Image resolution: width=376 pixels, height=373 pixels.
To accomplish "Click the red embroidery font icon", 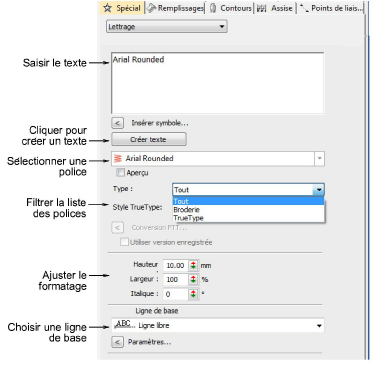I will pyautogui.click(x=118, y=158).
